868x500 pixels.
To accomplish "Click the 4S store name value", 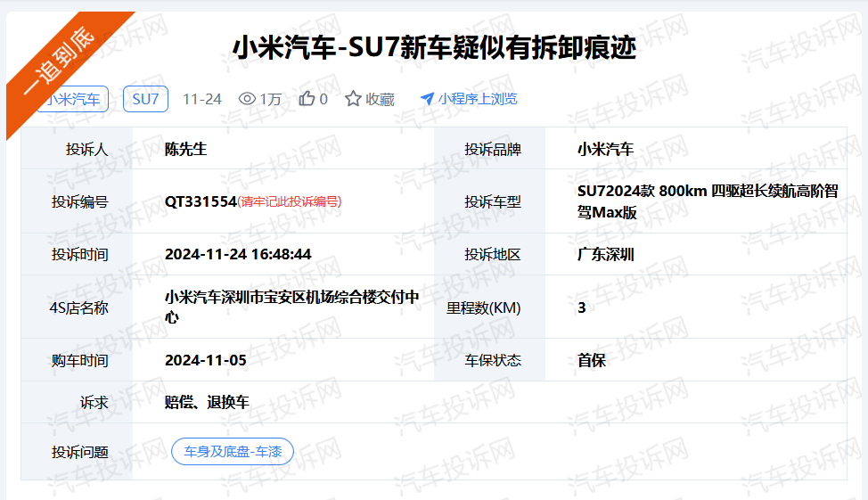I will pyautogui.click(x=291, y=307).
